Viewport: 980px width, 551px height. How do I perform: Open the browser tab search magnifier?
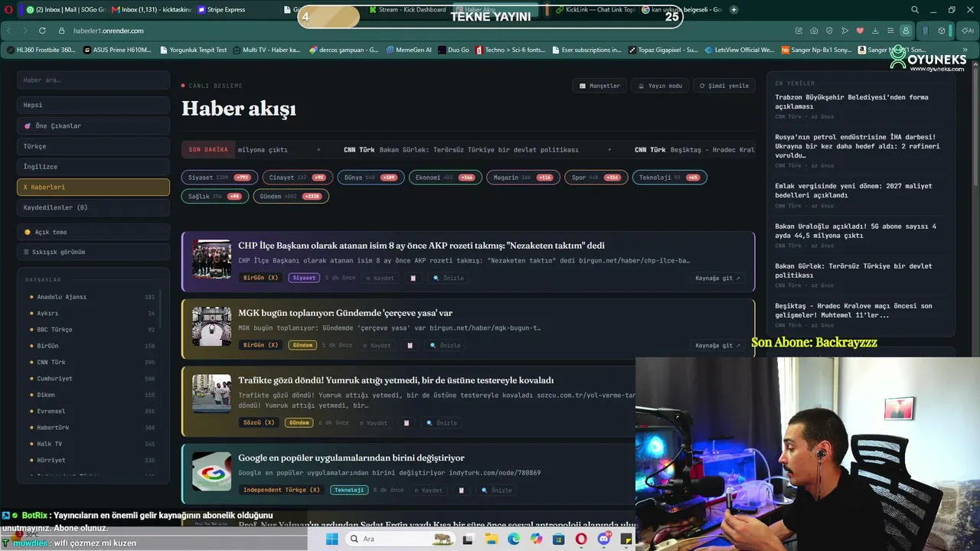[915, 10]
